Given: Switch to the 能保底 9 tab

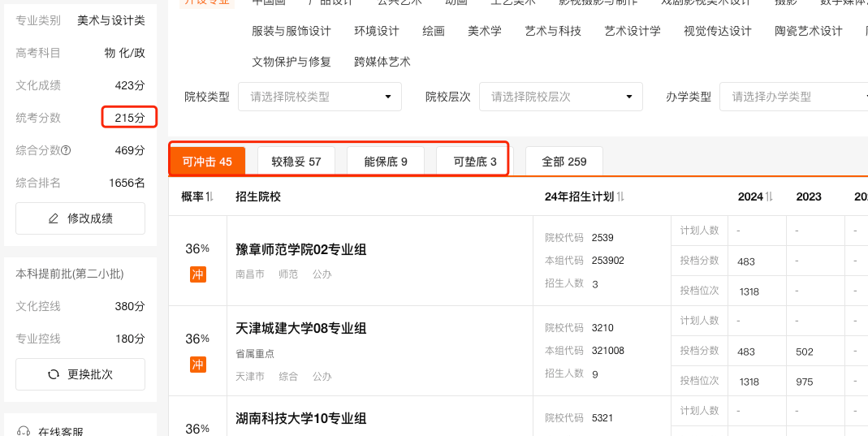Looking at the screenshot, I should coord(386,162).
